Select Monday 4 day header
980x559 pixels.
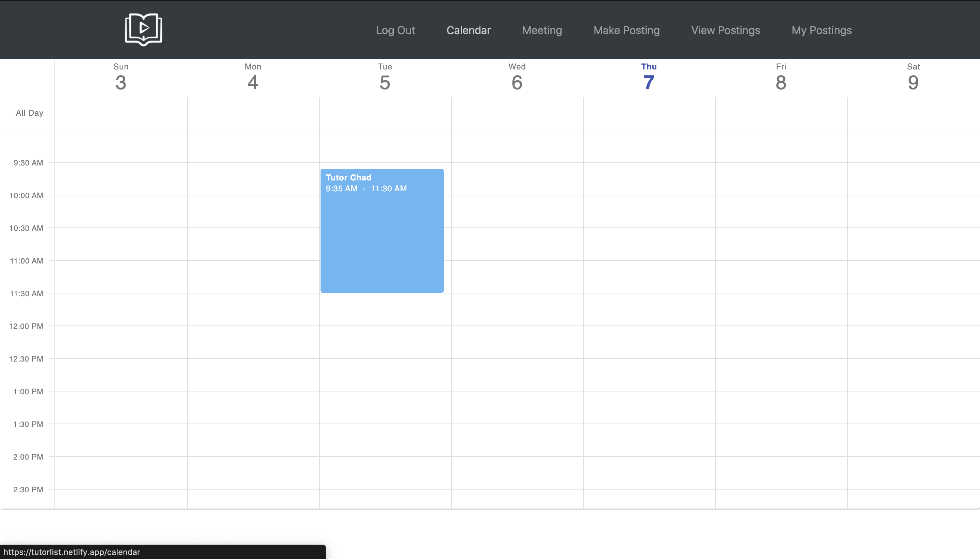(x=253, y=78)
